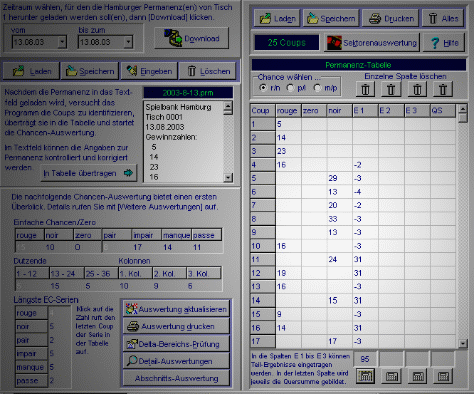Image resolution: width=474 pixels, height=394 pixels.
Task: Click the Download button with globe icon
Action: coord(191,38)
